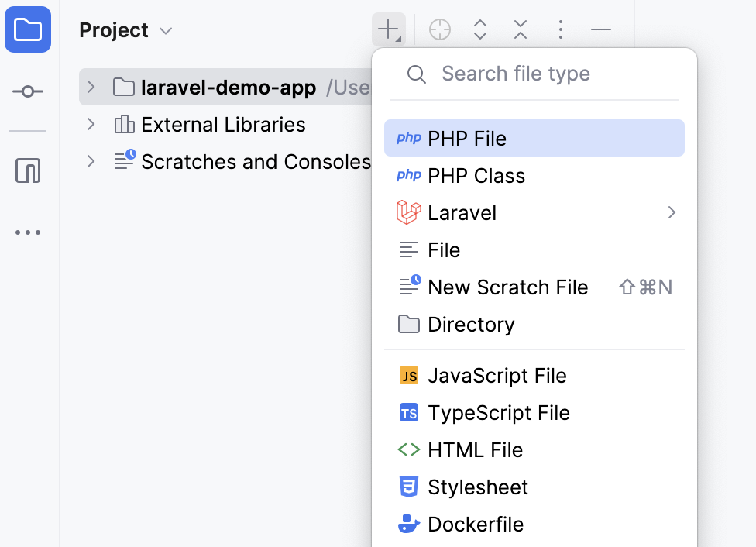This screenshot has width=756, height=547.
Task: Create a new Dockerfile
Action: [476, 525]
